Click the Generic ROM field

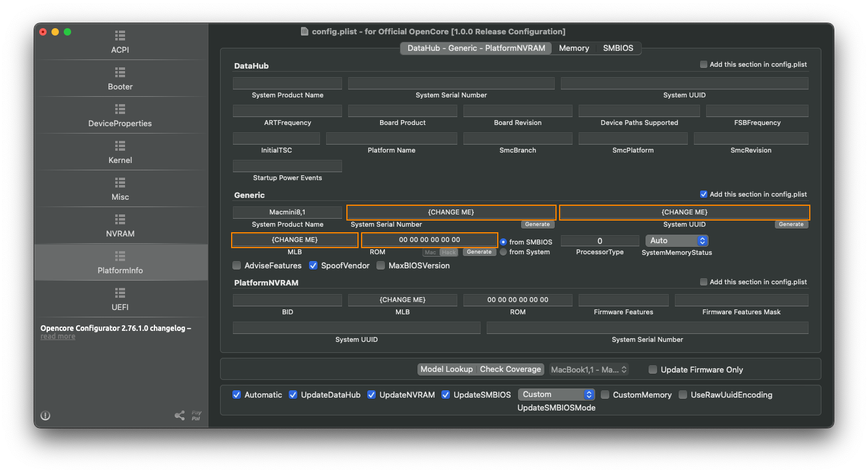click(429, 240)
